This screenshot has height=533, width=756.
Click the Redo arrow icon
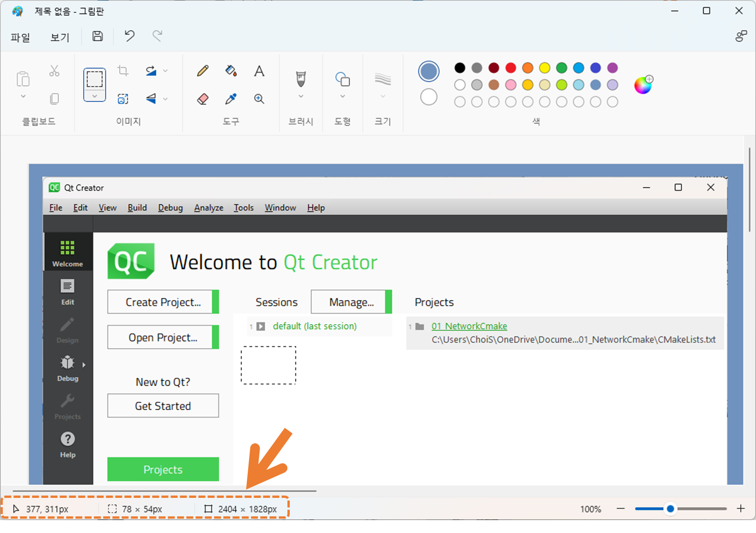pyautogui.click(x=158, y=36)
